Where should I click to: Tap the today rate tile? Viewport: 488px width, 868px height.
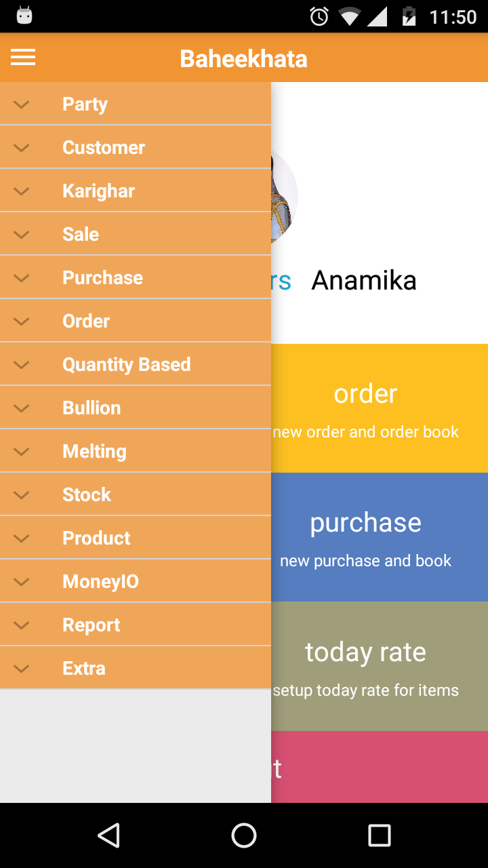point(380,666)
